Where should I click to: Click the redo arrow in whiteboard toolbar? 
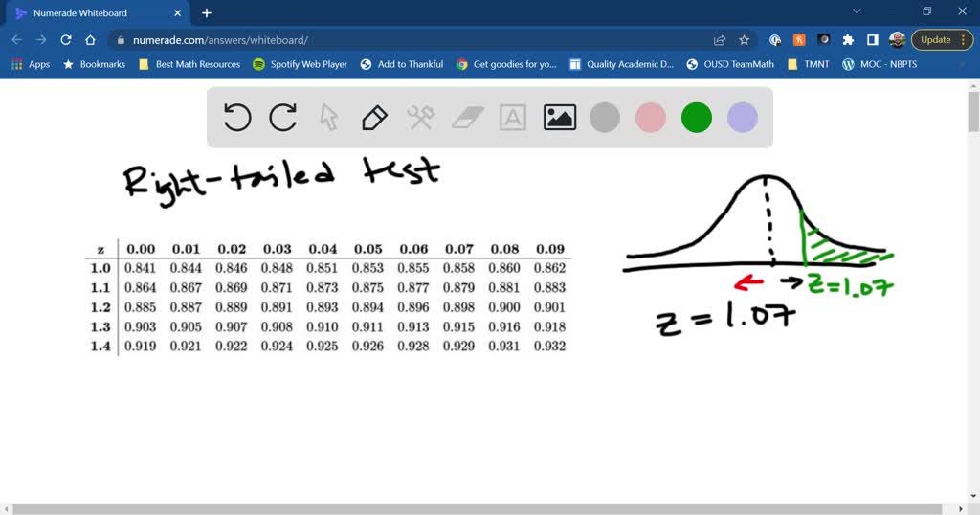pos(282,118)
